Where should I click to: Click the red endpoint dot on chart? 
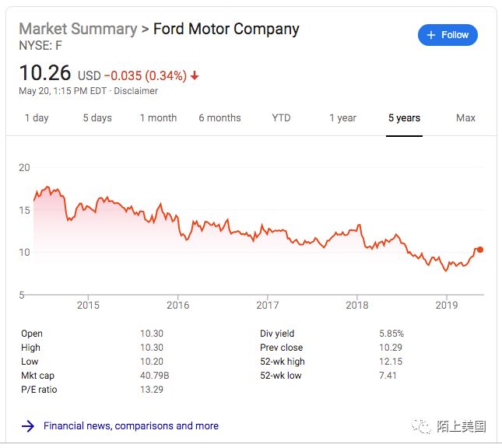(480, 250)
